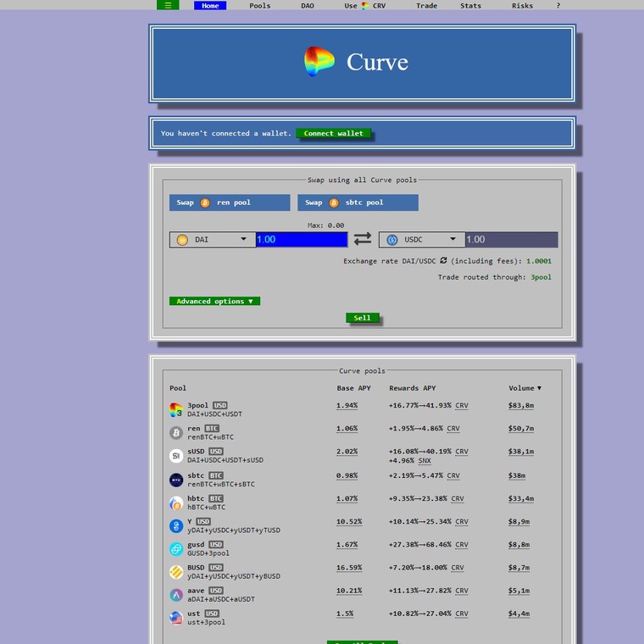
Task: Click the sUSD pool icon
Action: 176,456
